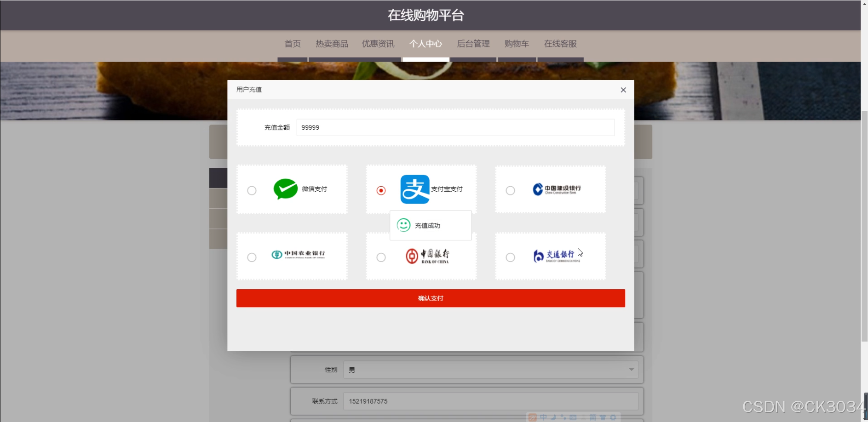Click the 支付宝支付 label text
Viewport: 868px width, 422px height.
coord(447,189)
